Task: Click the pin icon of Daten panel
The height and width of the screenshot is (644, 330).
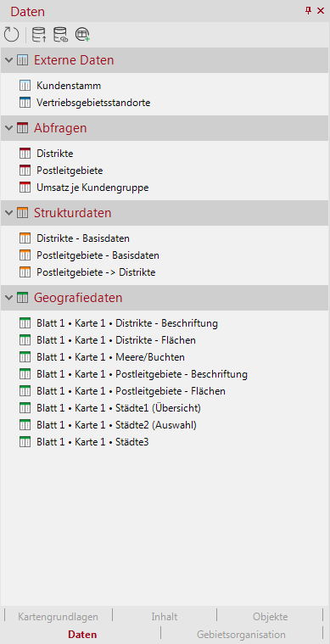Action: click(309, 11)
